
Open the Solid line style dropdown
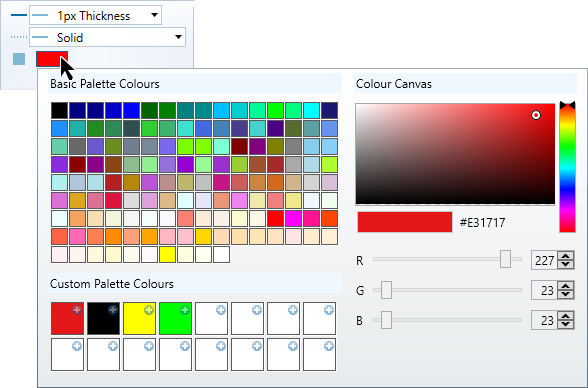click(107, 37)
